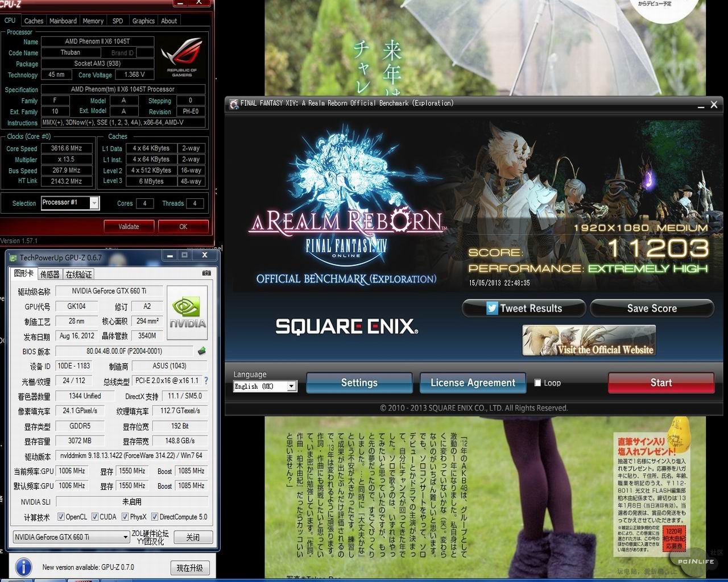Click the NVIDIA SLI status field 未启用
Viewport: 728px width, 582px height.
(131, 502)
